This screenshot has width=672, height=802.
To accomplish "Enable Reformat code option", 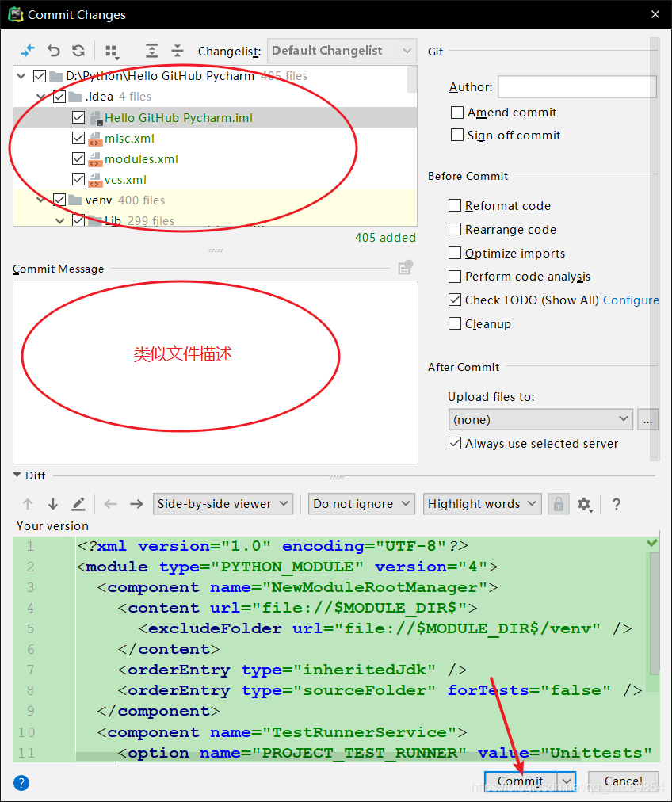I will coord(455,205).
